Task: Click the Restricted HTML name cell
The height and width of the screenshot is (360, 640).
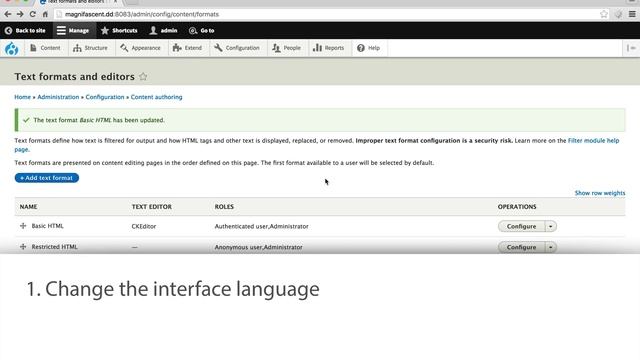Action: point(54,247)
